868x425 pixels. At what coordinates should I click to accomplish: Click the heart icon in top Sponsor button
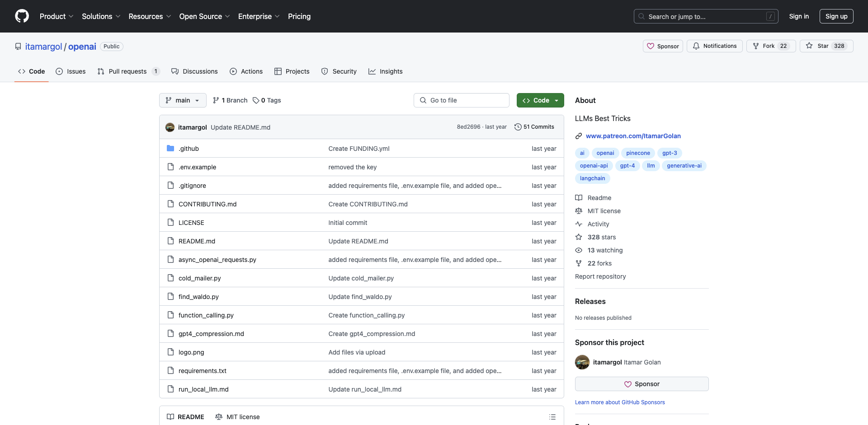point(651,46)
